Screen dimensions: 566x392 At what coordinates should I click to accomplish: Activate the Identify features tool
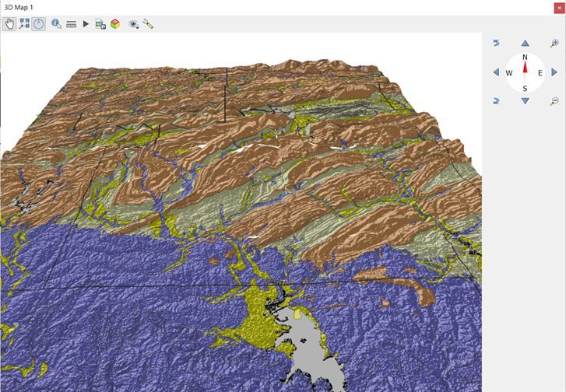point(56,24)
